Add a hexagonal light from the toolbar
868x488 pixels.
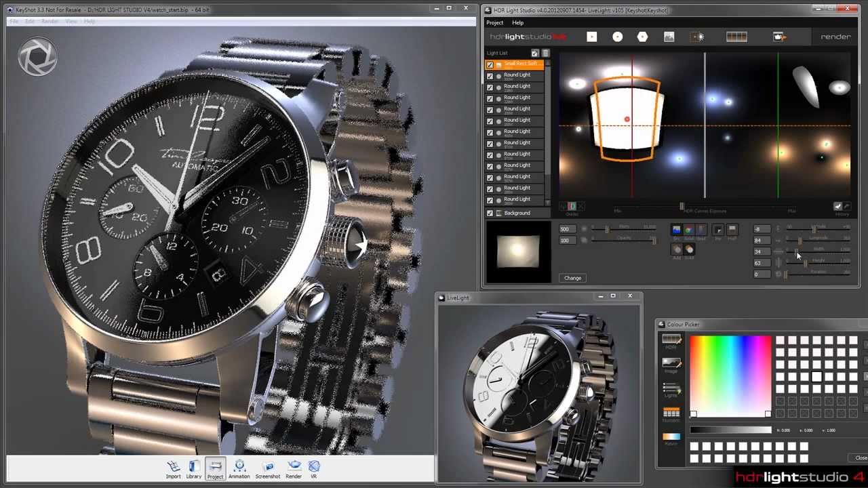tap(643, 37)
